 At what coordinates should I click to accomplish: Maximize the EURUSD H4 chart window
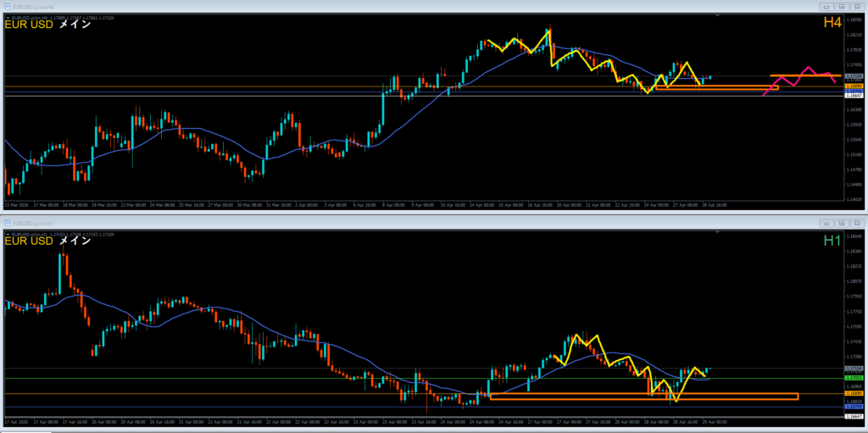[x=842, y=7]
